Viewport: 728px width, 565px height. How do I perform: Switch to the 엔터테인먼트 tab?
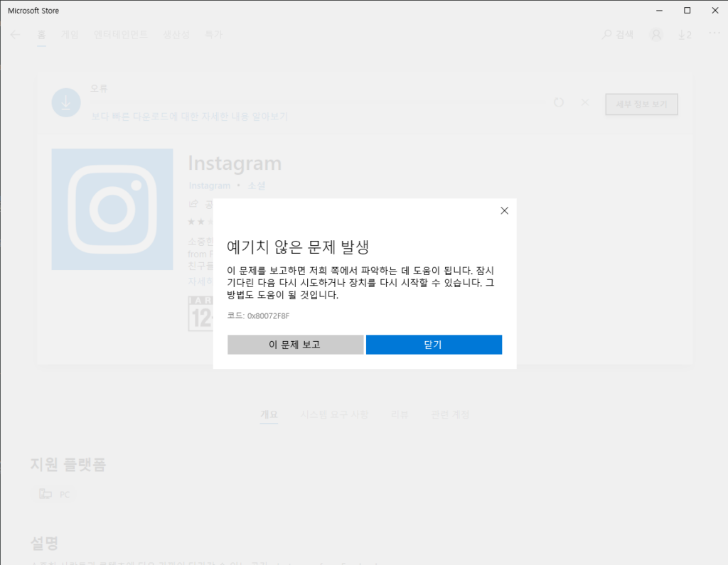coord(121,34)
